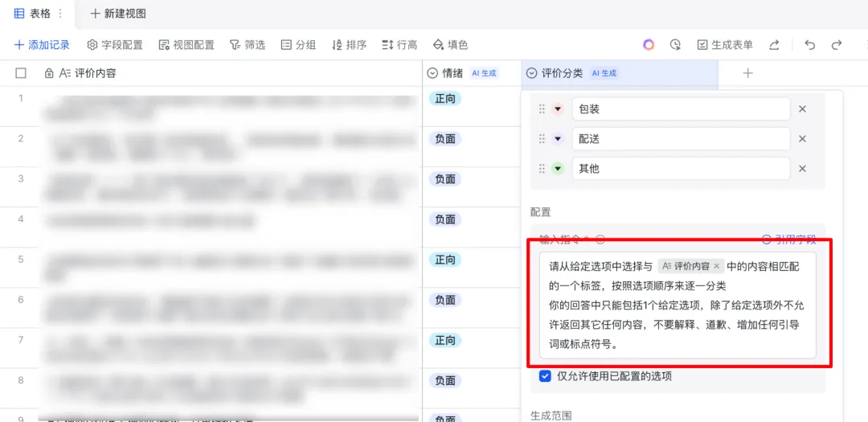
Task: Open color dropdown for 配送 option
Action: 558,139
